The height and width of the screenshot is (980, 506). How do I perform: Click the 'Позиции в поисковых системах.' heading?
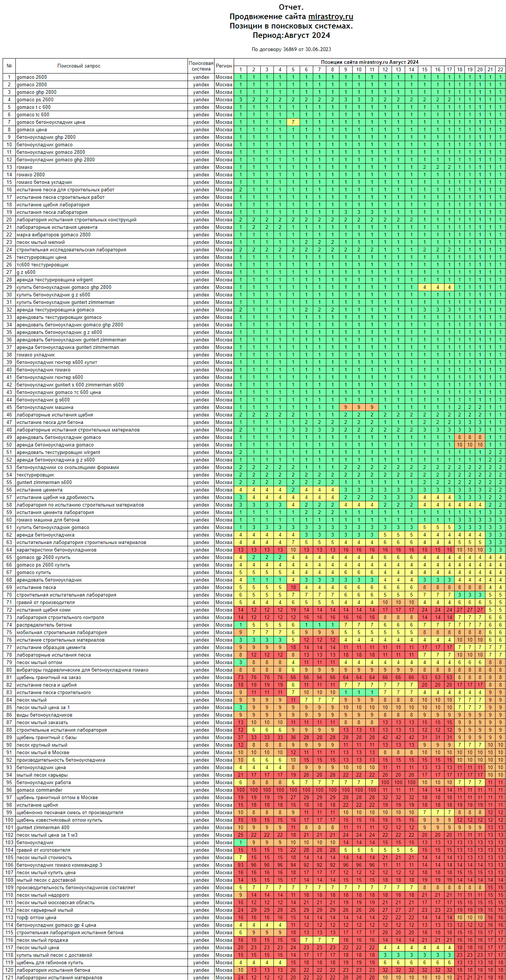(291, 26)
